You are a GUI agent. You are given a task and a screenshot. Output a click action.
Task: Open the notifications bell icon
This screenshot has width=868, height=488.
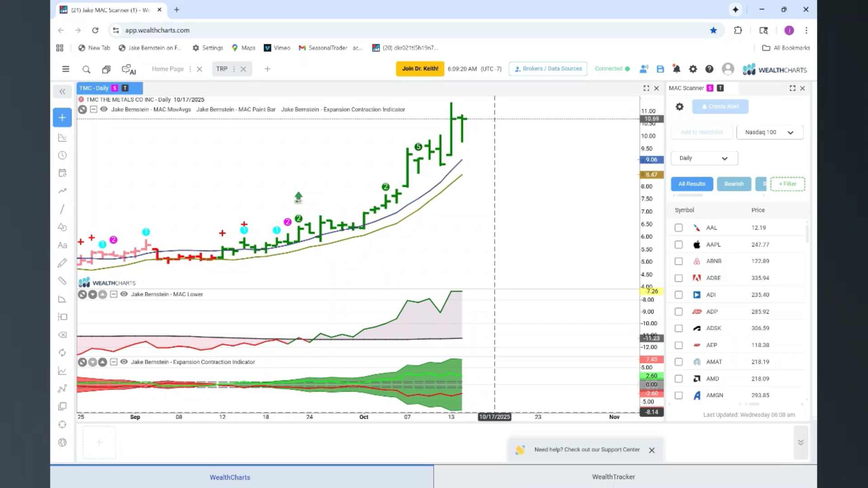click(x=676, y=69)
